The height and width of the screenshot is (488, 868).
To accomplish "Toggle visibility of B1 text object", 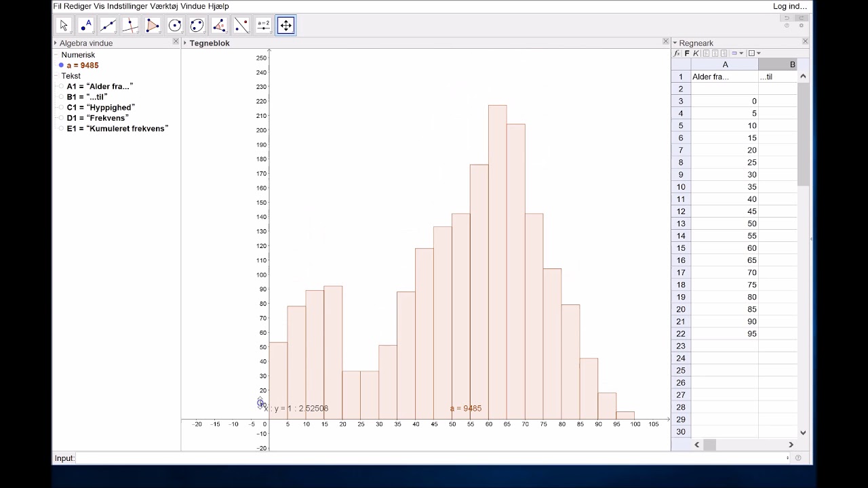I will (61, 97).
